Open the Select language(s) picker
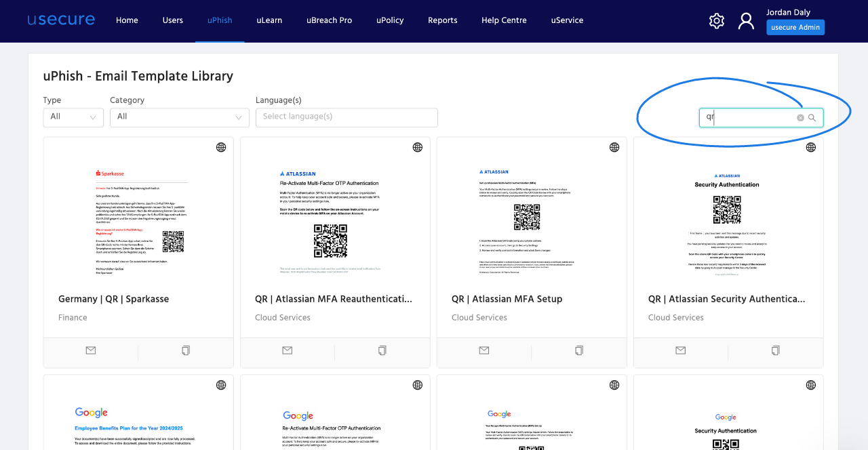 click(x=347, y=117)
